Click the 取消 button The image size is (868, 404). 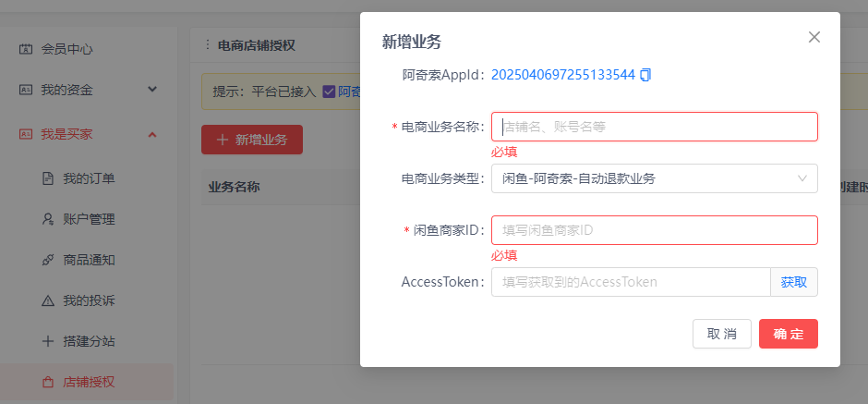tap(722, 334)
